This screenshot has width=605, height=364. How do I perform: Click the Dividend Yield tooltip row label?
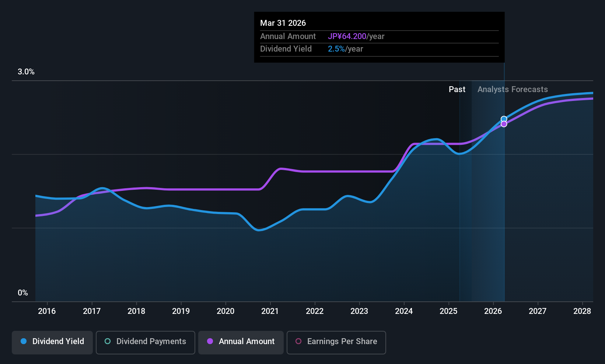(286, 49)
